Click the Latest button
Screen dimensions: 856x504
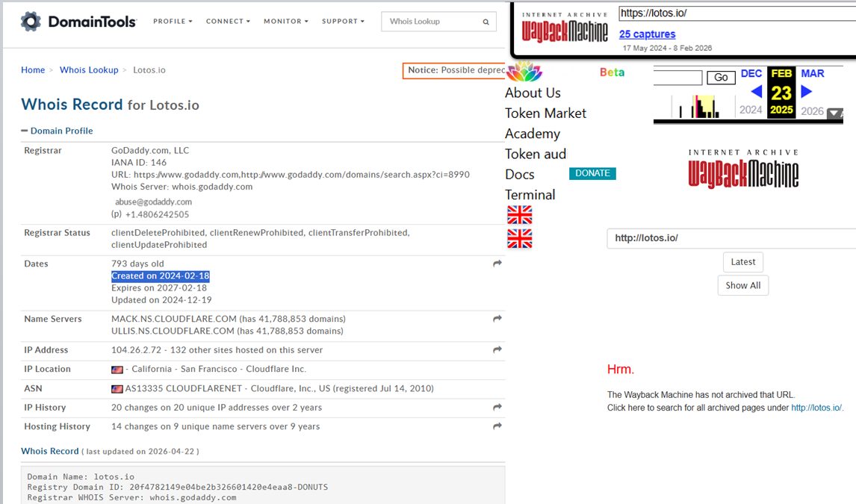(743, 262)
